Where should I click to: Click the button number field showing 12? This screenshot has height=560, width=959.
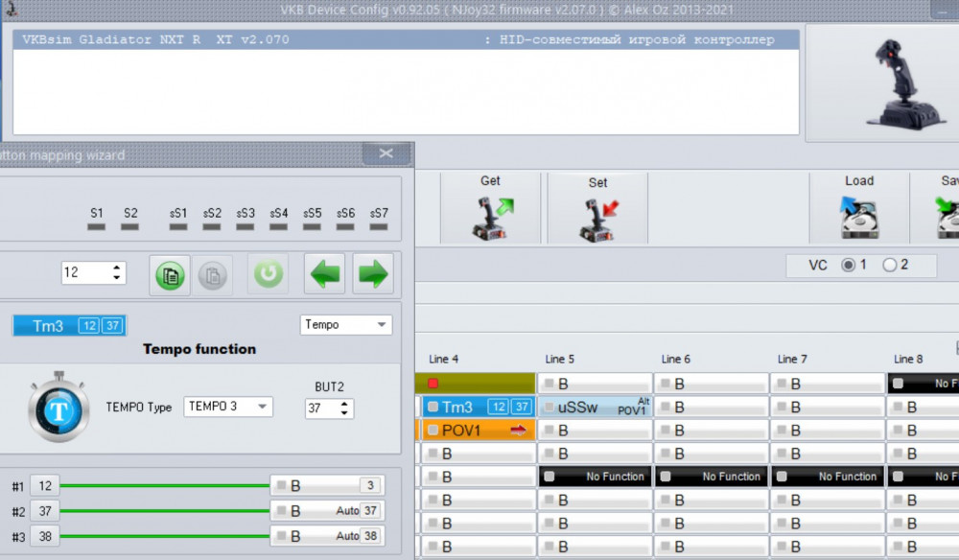coord(94,272)
